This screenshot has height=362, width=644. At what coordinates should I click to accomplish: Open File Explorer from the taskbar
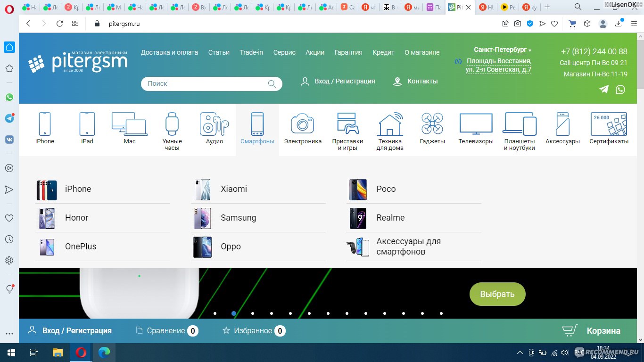coord(58,352)
